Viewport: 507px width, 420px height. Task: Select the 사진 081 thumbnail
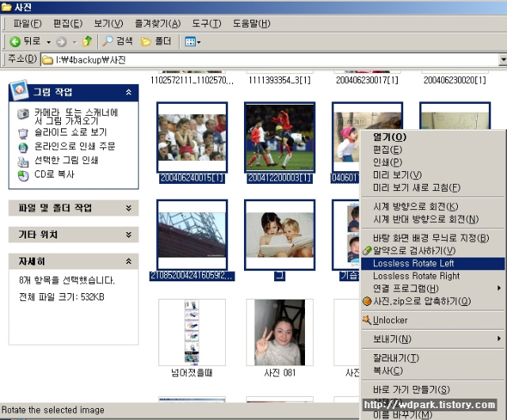coord(280,332)
